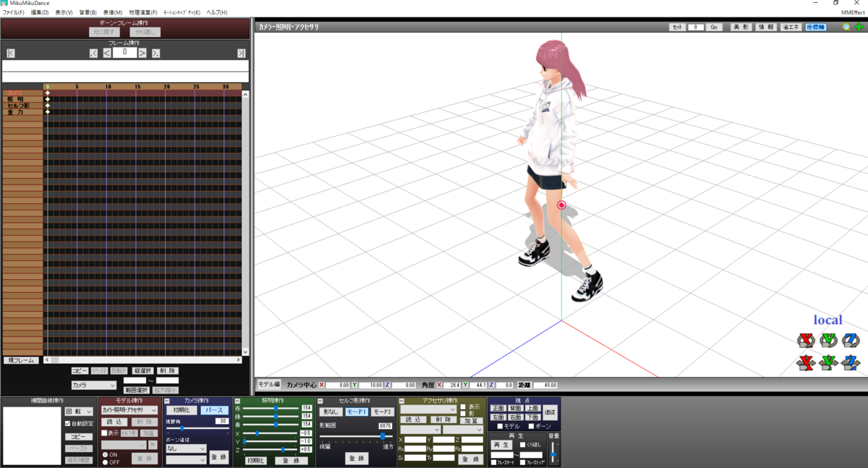Open the ボーン追従 なし dropdown
Image resolution: width=868 pixels, height=468 pixels.
186,448
